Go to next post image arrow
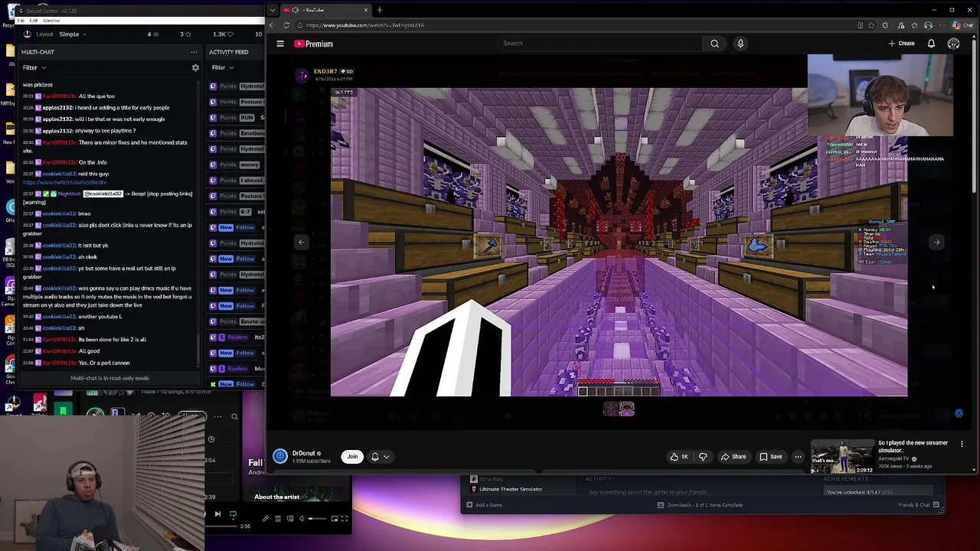Viewport: 980px width, 551px height. [936, 242]
